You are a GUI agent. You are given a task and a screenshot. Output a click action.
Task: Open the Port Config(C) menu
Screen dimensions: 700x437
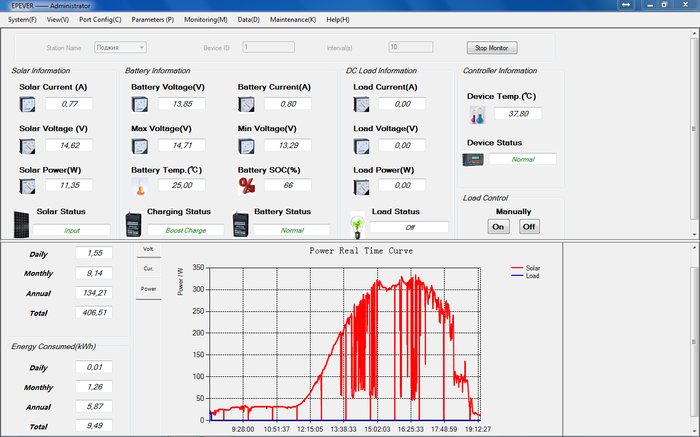[100, 19]
